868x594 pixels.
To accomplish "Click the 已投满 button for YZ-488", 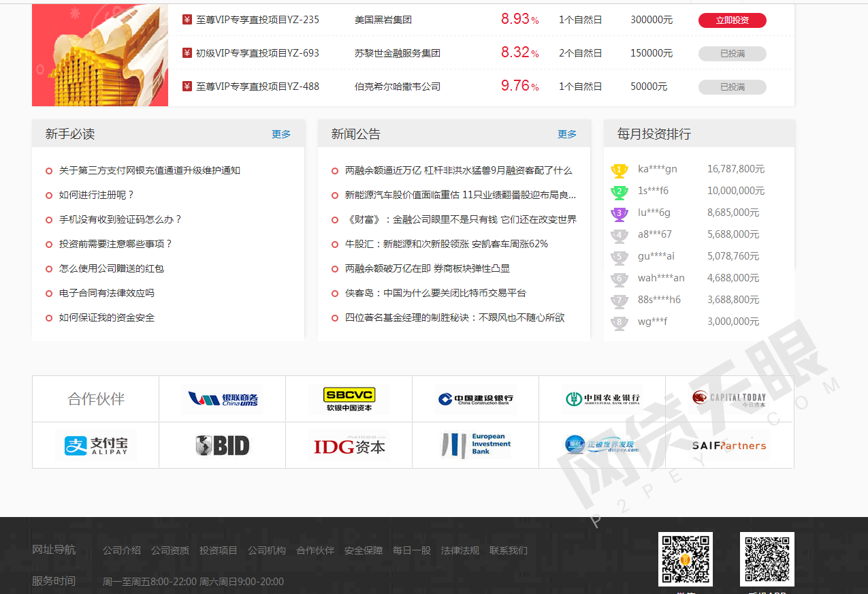I will (x=732, y=87).
